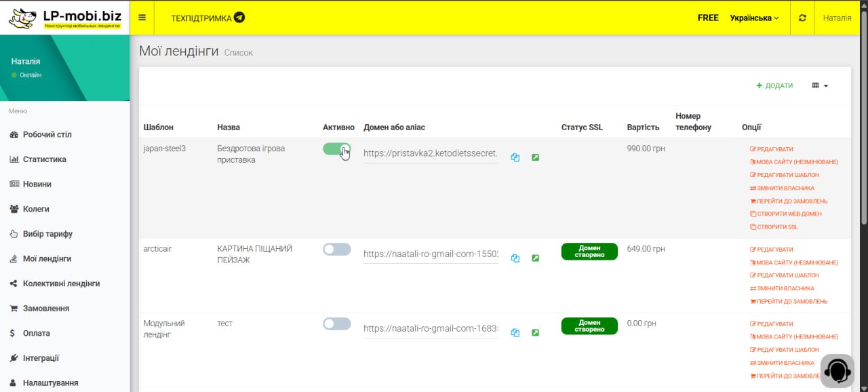The height and width of the screenshot is (392, 868).
Task: Go to Статистика in the sidebar
Action: [44, 159]
